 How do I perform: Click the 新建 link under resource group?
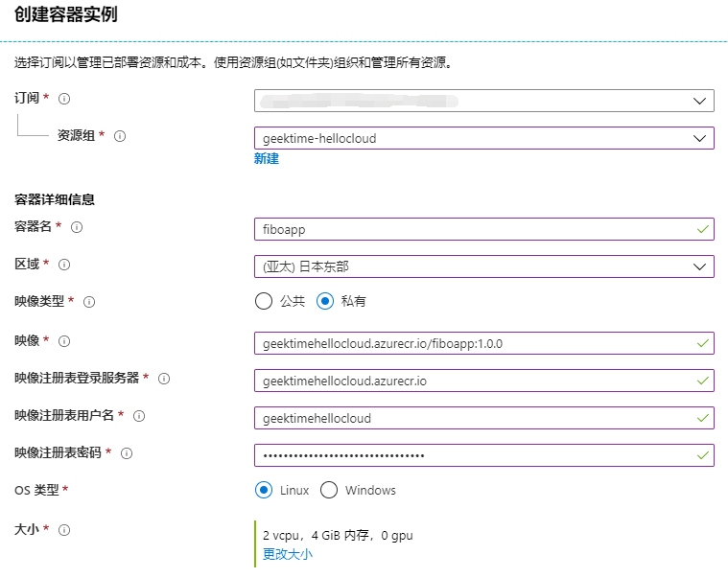pos(267,159)
